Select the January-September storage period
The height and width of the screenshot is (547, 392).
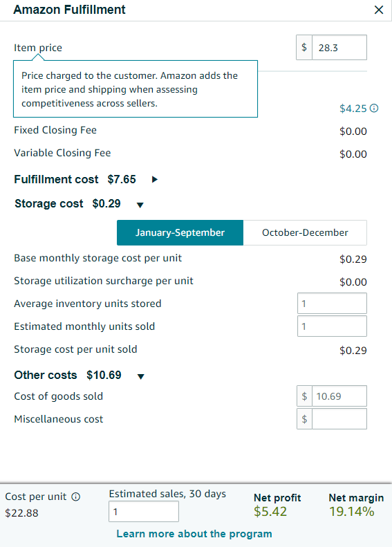(x=180, y=232)
